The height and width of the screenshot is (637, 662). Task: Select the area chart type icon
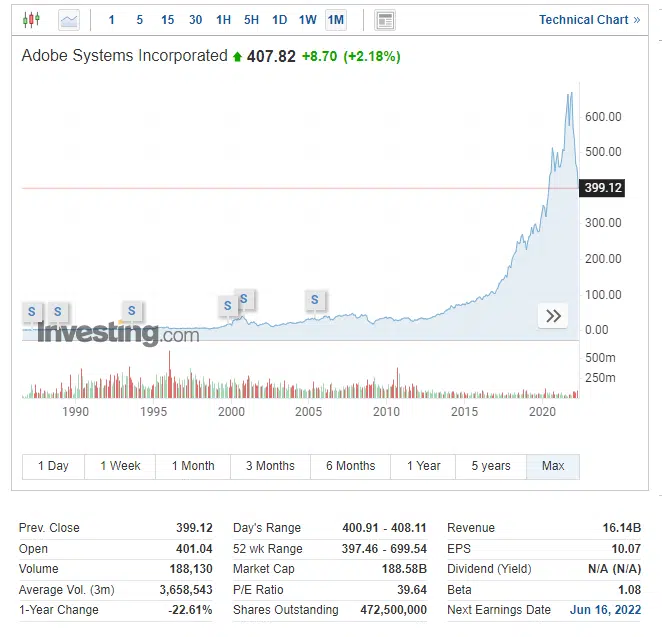[x=69, y=20]
